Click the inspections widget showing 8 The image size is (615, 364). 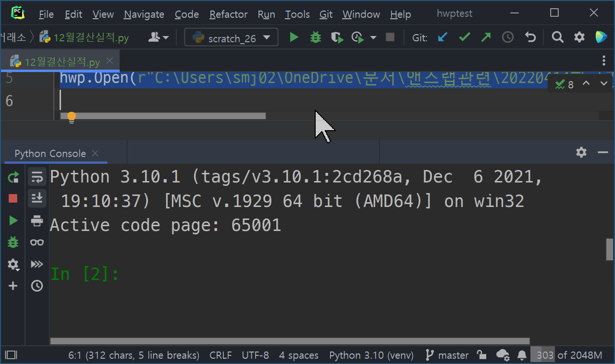pyautogui.click(x=565, y=85)
